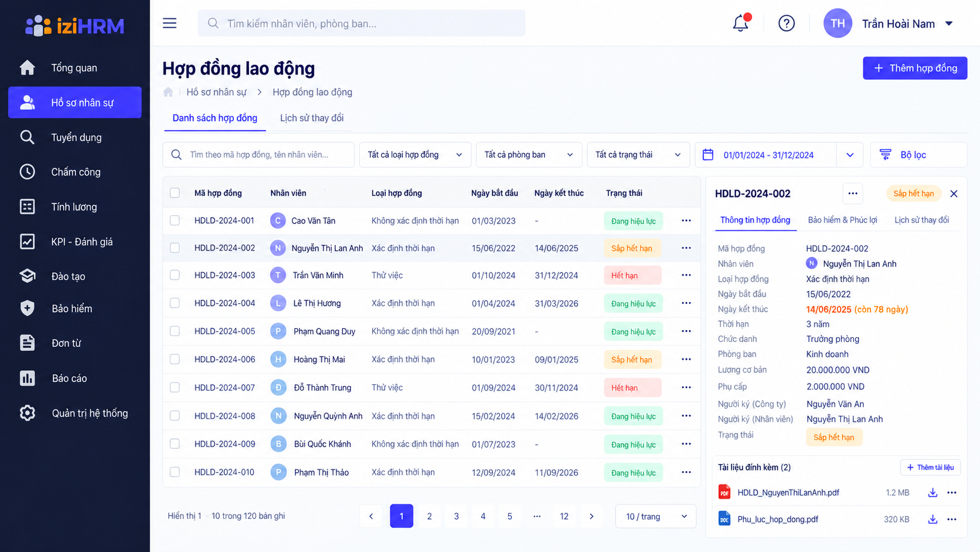Viewport: 980px width, 552px height.
Task: Download HDLD_NguyenThiLanAnh.pdf file
Action: pyautogui.click(x=933, y=493)
